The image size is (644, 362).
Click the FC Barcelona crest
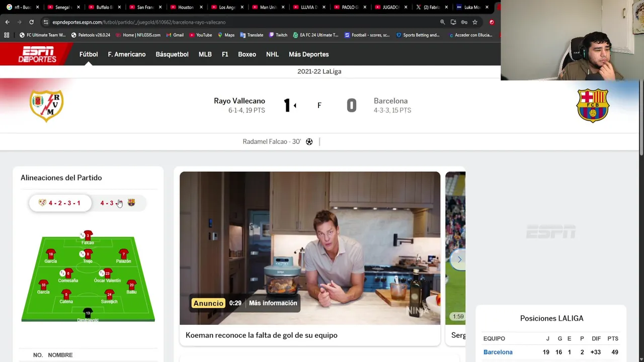click(593, 106)
